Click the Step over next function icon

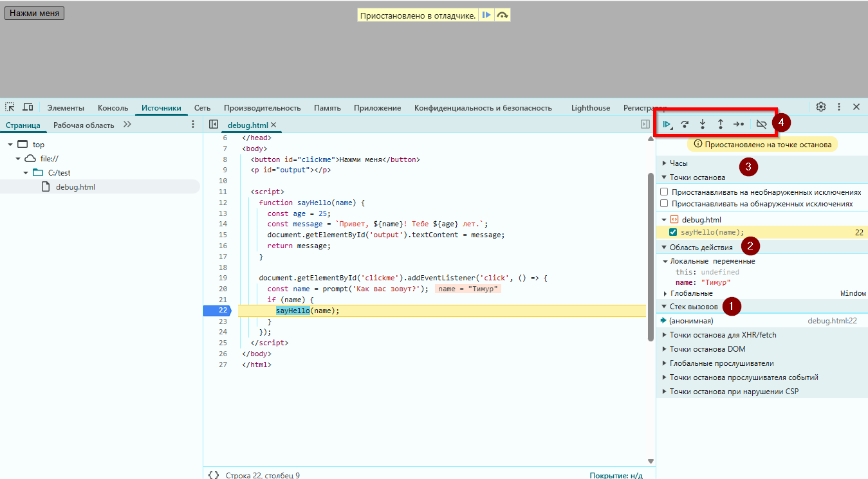(x=685, y=124)
